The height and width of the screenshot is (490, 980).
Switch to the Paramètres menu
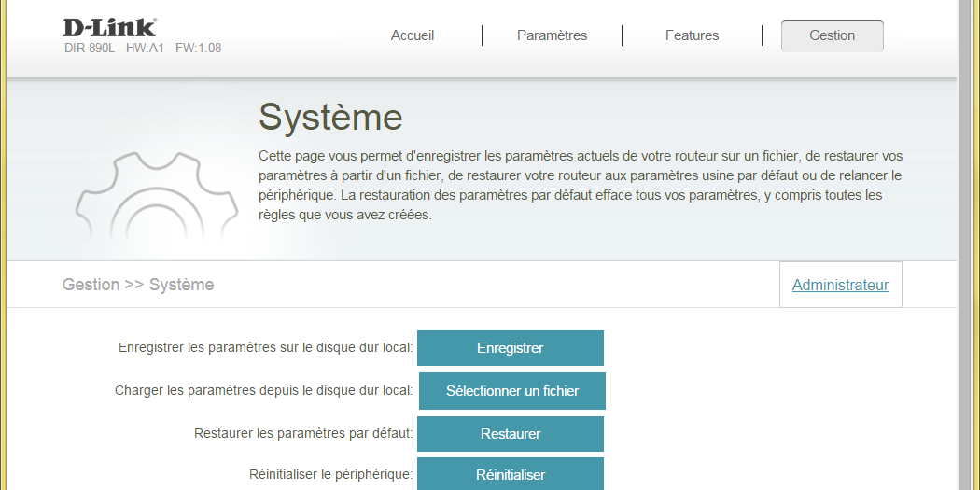click(552, 35)
